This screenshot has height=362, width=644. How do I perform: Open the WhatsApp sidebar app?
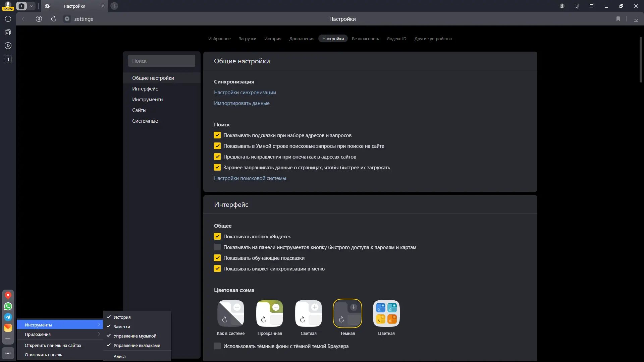(8, 306)
